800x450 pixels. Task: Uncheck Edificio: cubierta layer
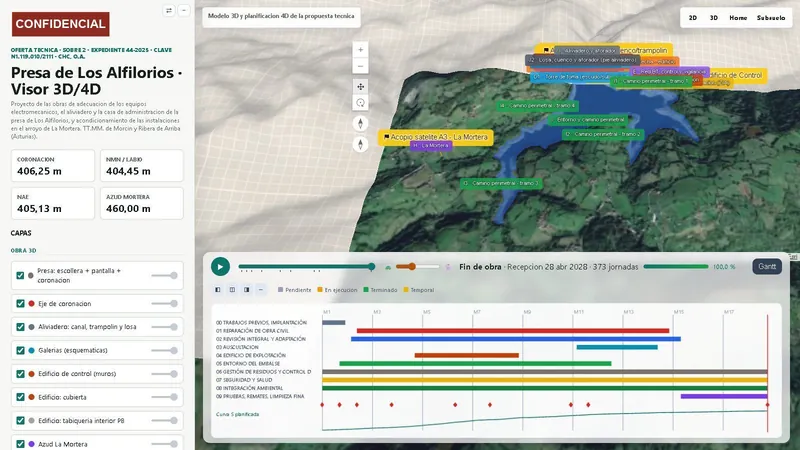20,397
